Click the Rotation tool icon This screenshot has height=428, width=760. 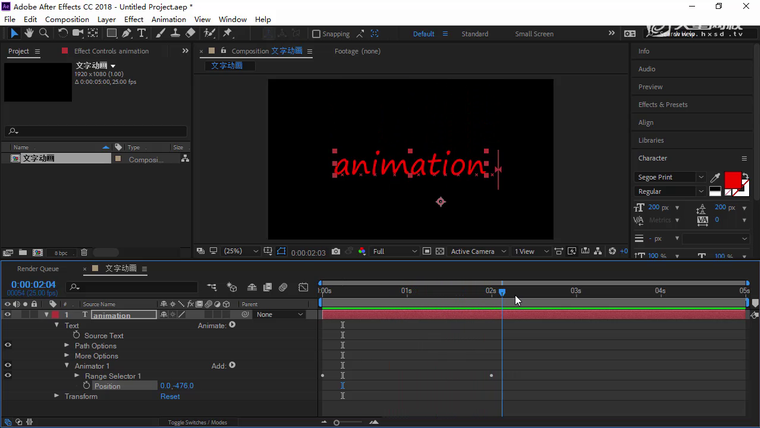pyautogui.click(x=63, y=33)
